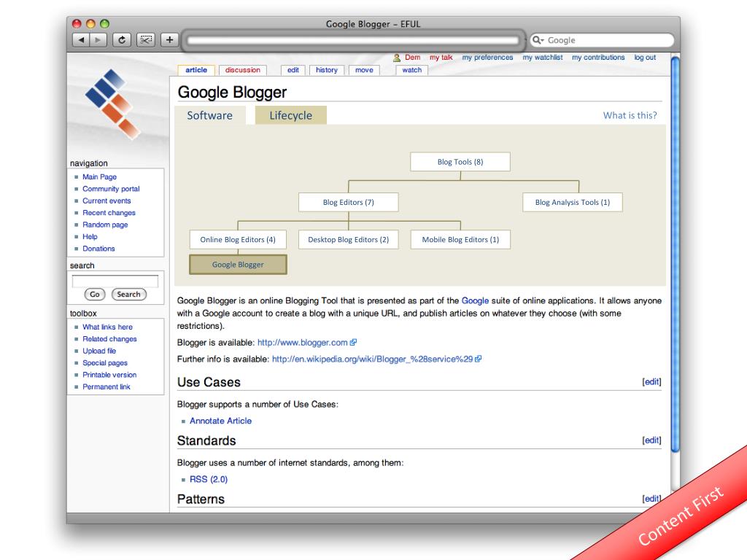
Task: Edit the Standards section
Action: tap(651, 440)
